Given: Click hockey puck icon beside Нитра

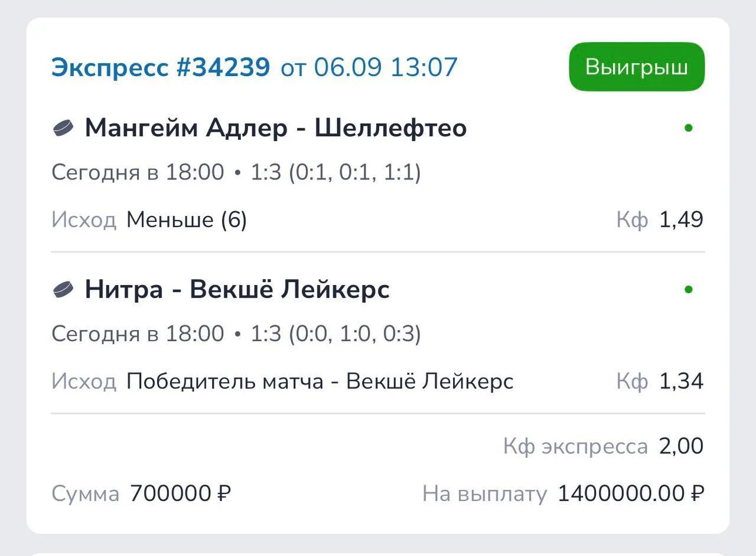Looking at the screenshot, I should pos(63,289).
